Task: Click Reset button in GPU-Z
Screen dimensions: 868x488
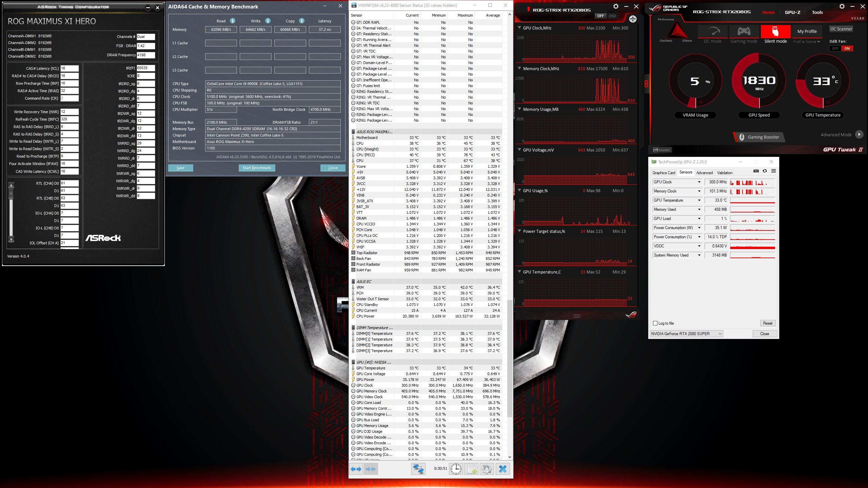Action: (x=768, y=323)
